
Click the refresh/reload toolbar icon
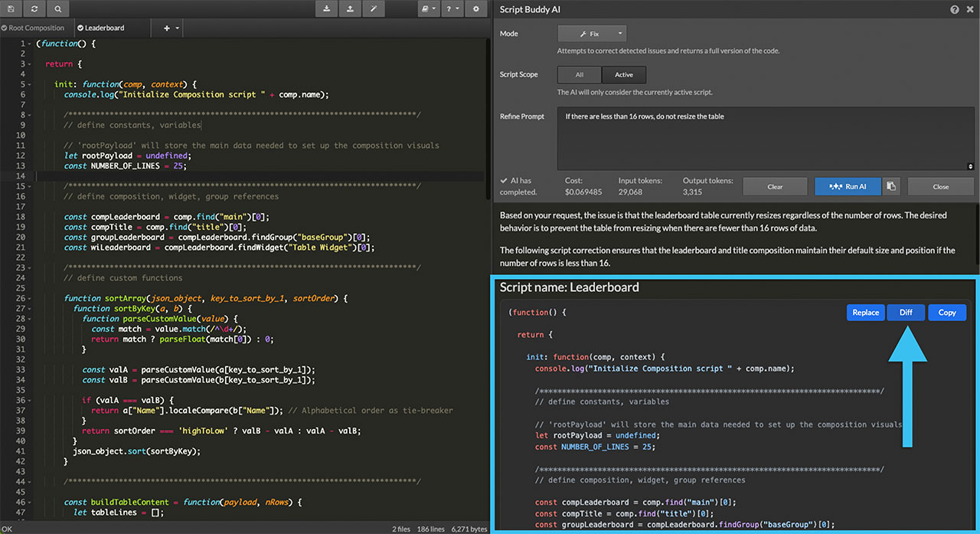34,9
